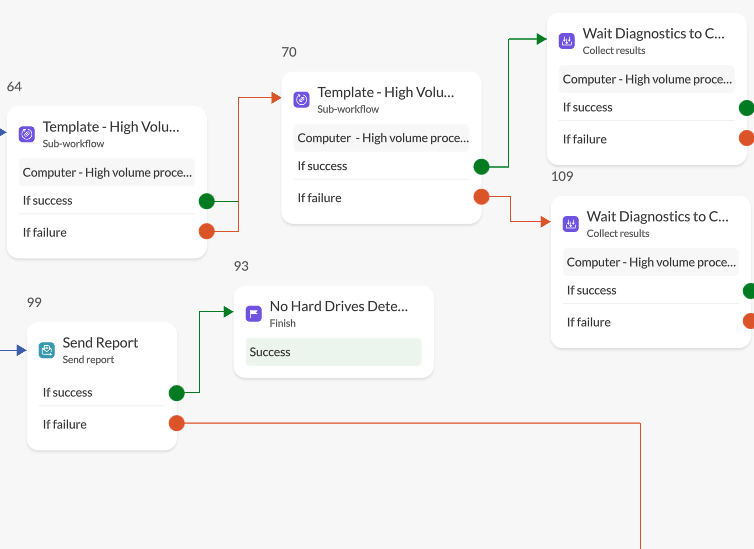Pick the green success port on node 70
The height and width of the screenshot is (549, 754).
pyautogui.click(x=481, y=167)
